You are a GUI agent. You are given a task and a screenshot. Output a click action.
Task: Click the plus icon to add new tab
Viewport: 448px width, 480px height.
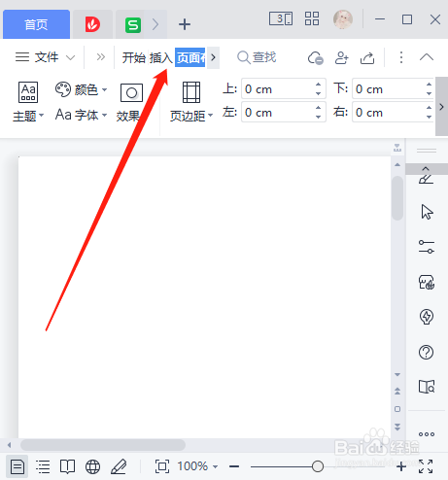click(x=185, y=24)
